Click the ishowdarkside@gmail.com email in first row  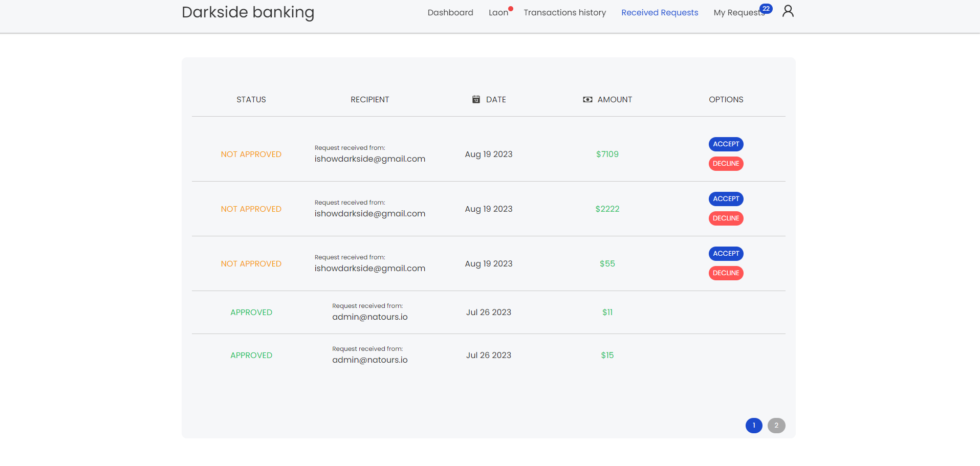369,159
